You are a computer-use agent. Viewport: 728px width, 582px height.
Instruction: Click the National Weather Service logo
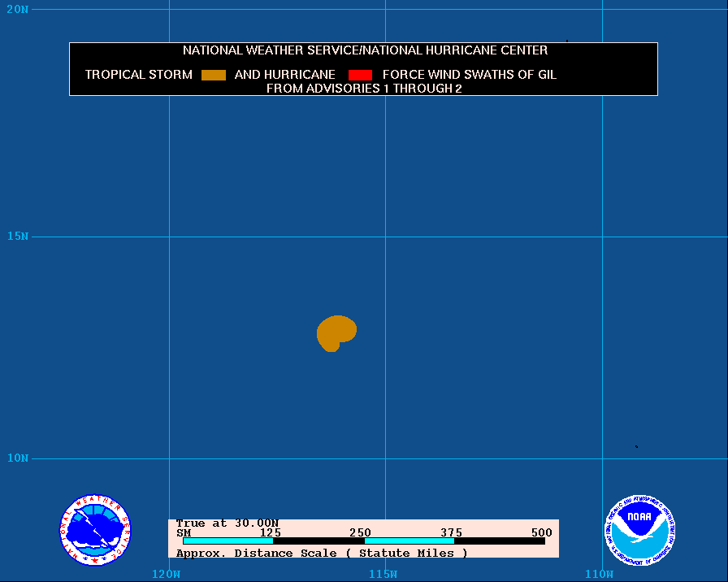[95, 530]
